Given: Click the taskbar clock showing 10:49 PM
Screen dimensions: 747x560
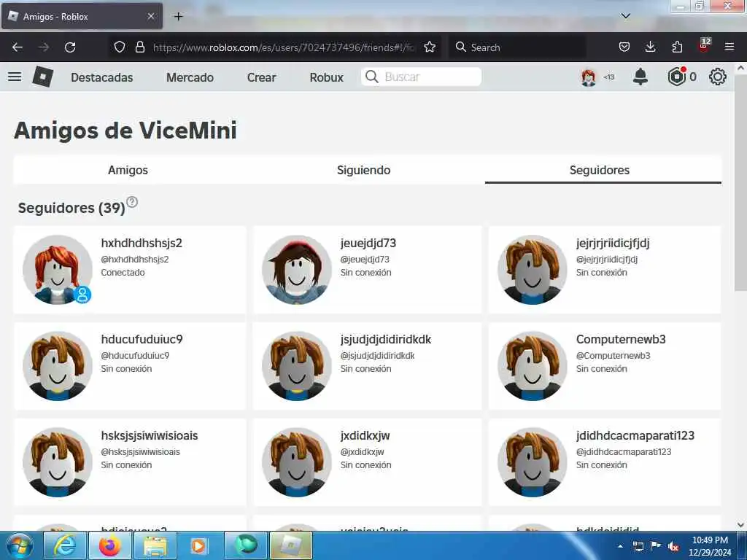Looking at the screenshot, I should click(710, 545).
